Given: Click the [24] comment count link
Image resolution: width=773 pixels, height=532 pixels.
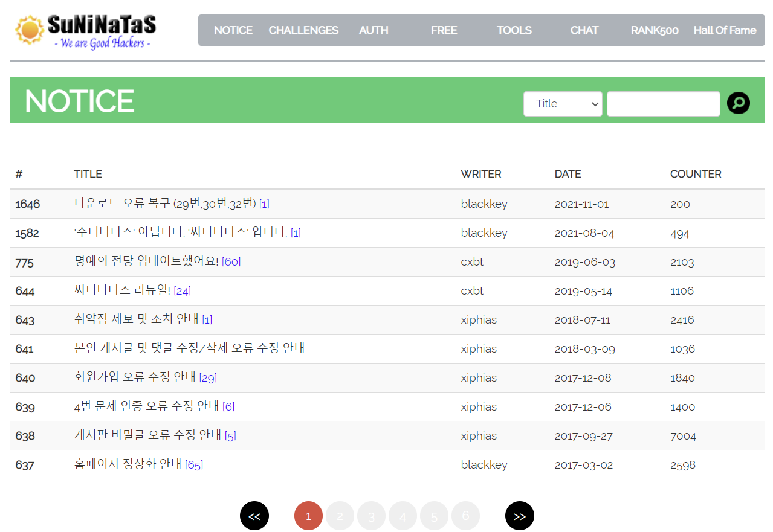Looking at the screenshot, I should click(183, 291).
